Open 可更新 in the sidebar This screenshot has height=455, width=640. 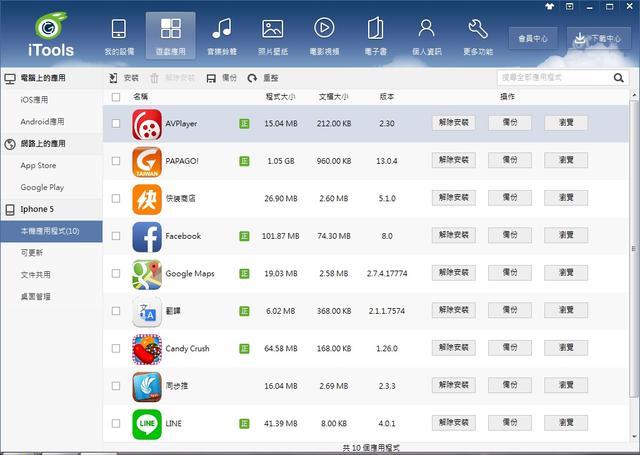32,253
